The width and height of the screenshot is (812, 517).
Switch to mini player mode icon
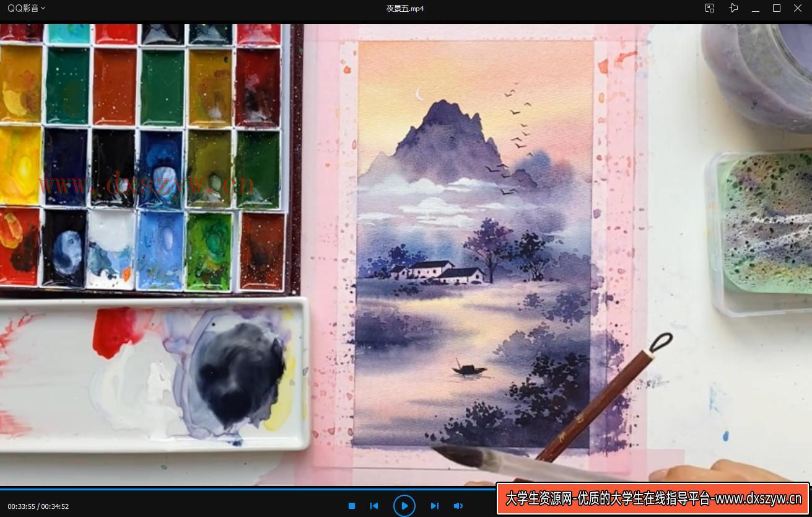(710, 8)
